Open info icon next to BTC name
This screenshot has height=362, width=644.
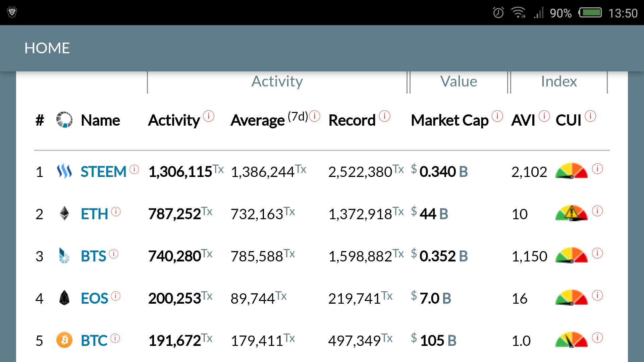(115, 338)
